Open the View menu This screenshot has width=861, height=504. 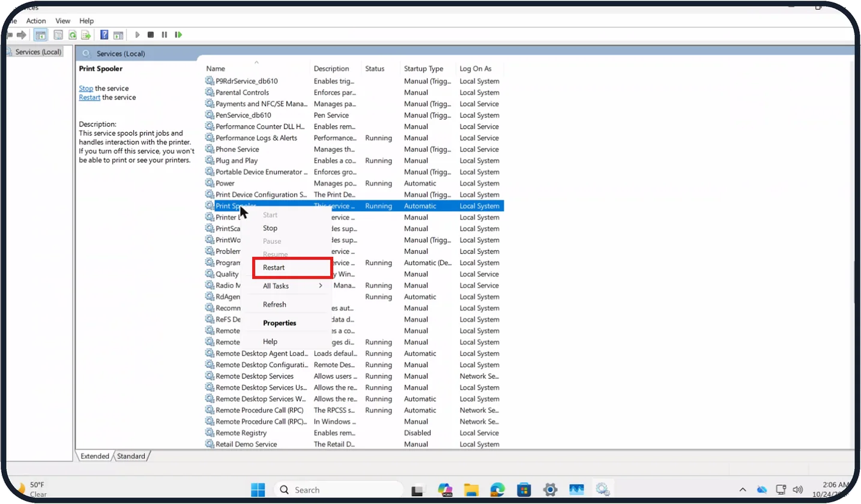(x=63, y=21)
